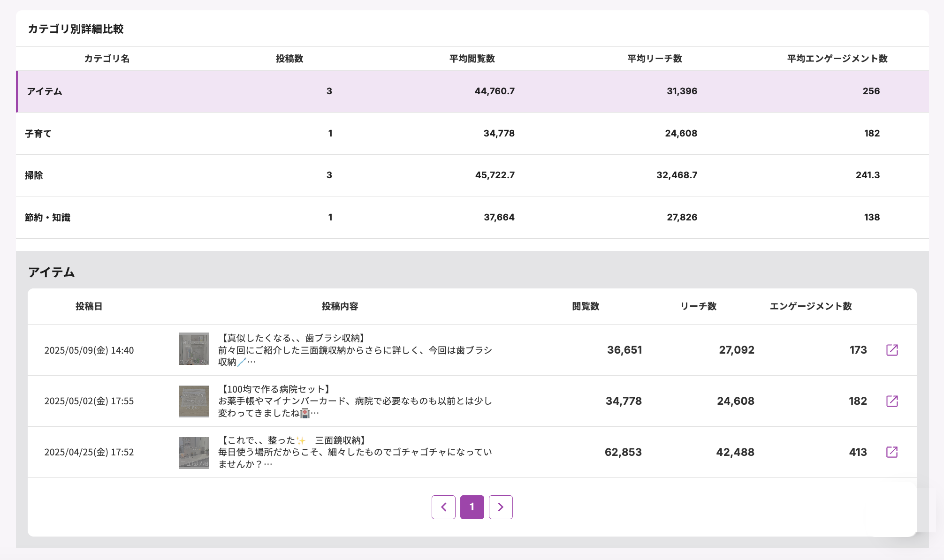
Task: Open external link for 病院セット post
Action: pyautogui.click(x=892, y=401)
